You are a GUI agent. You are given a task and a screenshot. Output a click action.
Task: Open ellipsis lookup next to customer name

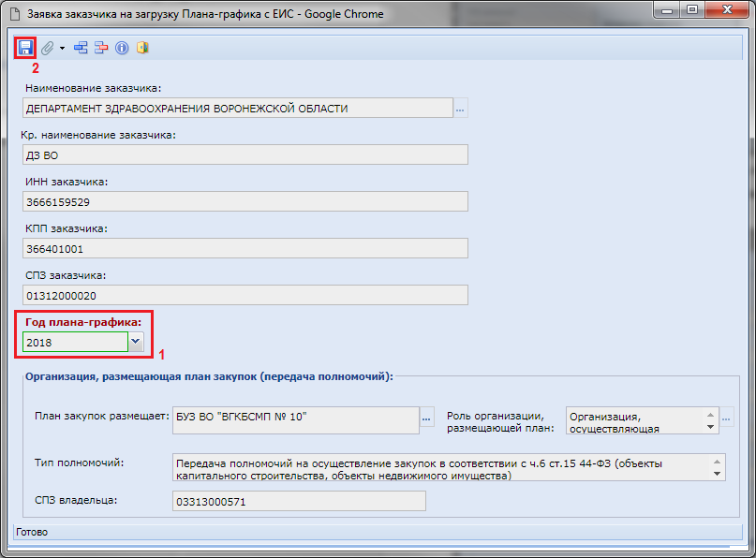460,109
